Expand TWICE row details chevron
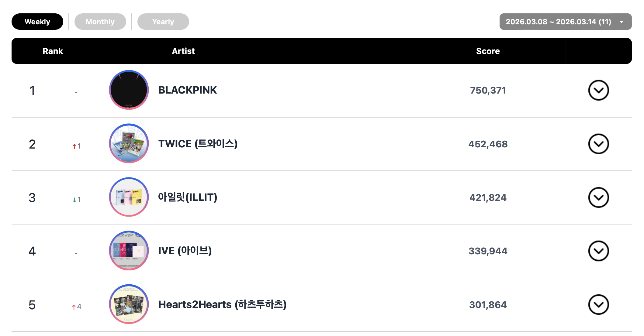 tap(598, 144)
